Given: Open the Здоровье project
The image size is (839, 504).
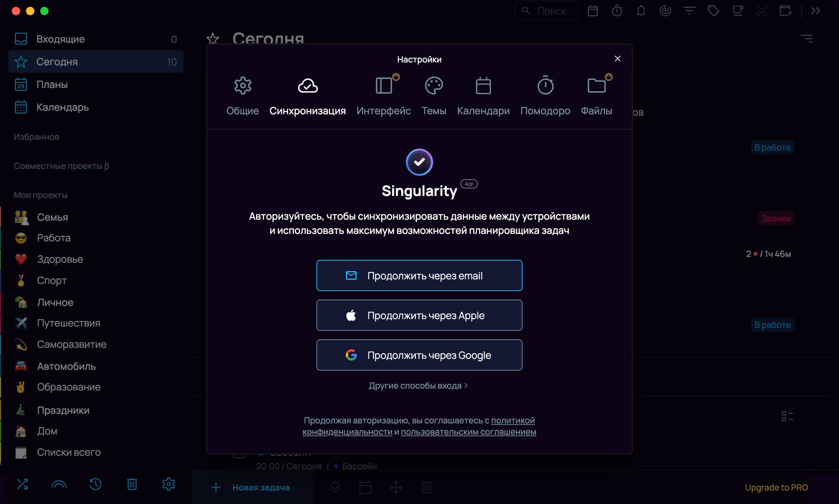Looking at the screenshot, I should pyautogui.click(x=96, y=259).
